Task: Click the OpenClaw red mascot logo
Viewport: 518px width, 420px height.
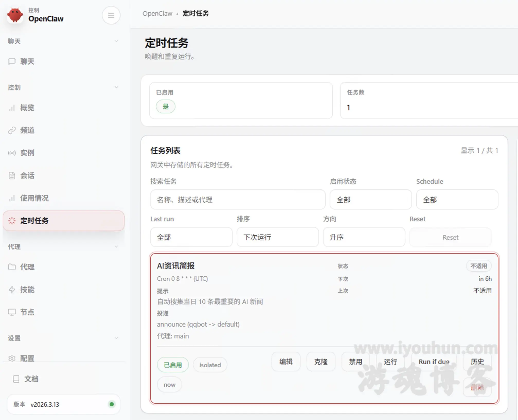Action: [15, 15]
